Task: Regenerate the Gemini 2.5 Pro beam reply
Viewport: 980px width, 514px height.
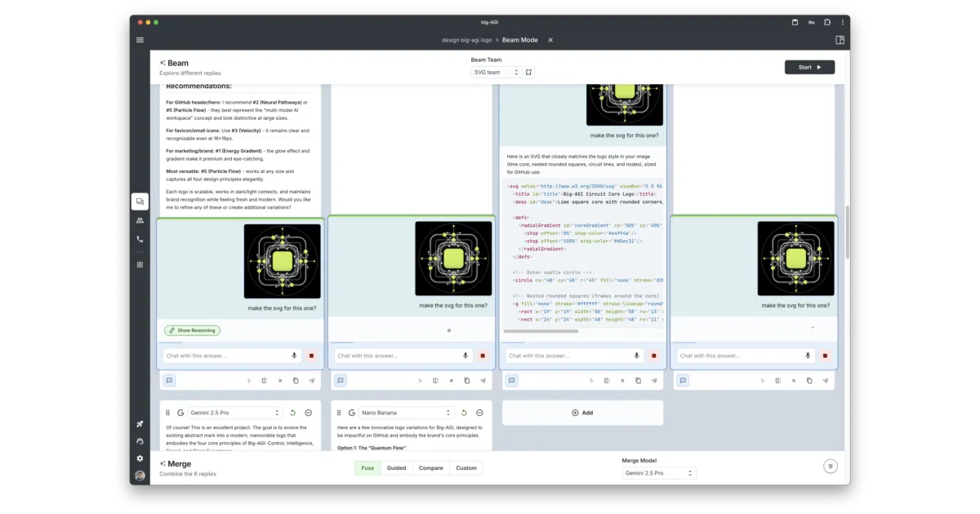Action: 292,413
